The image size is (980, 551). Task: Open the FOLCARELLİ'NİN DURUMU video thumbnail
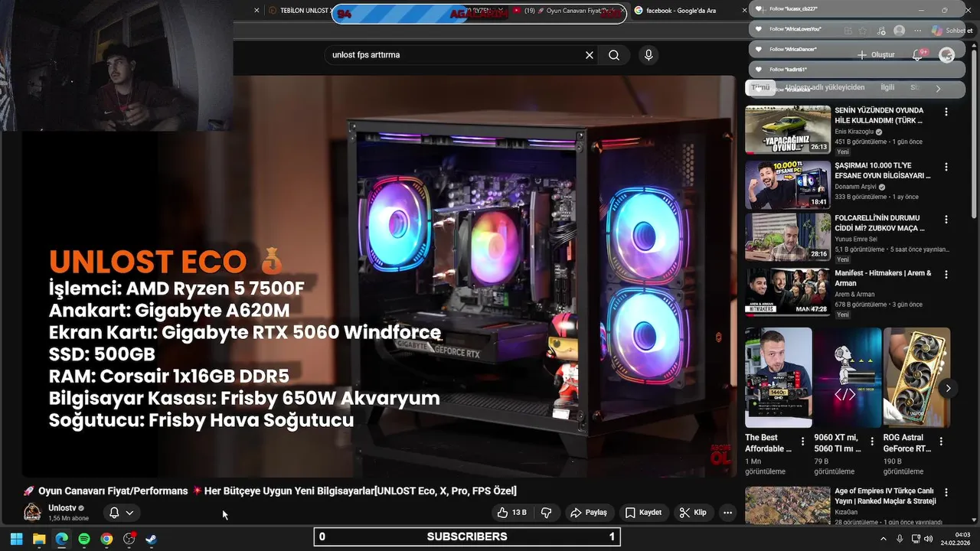788,236
